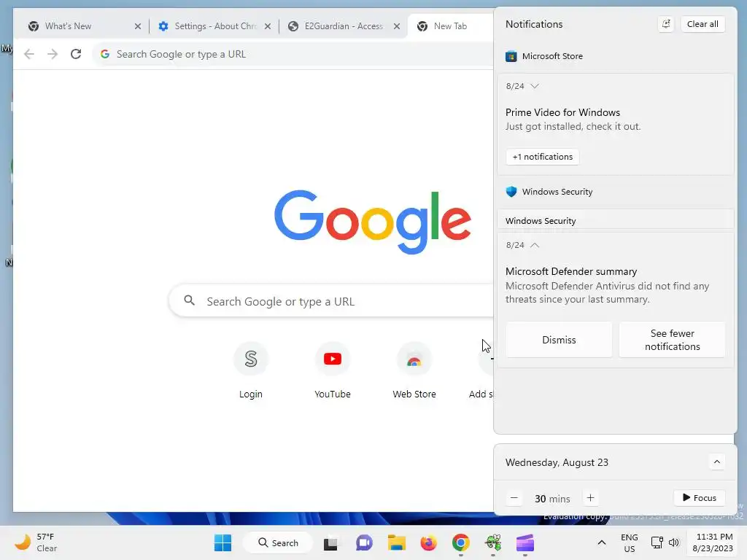
Task: Expand the Microsoft Store 8/24 notification chevron
Action: [535, 86]
